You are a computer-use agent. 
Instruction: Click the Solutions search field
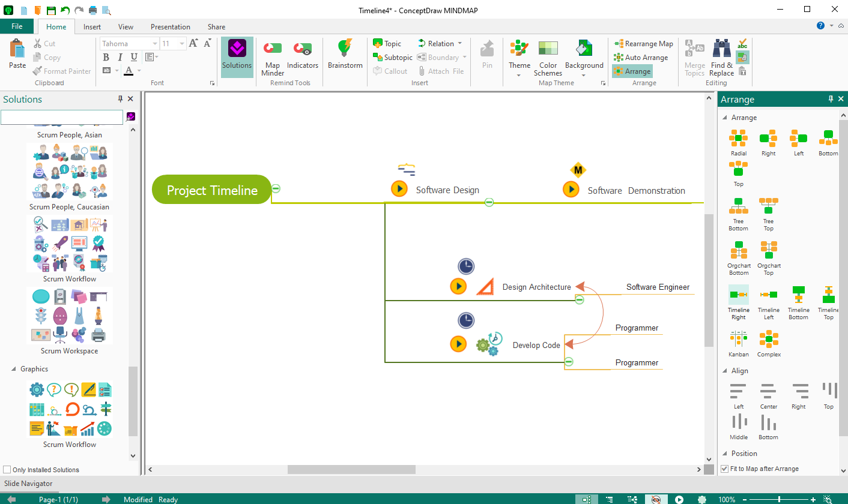coord(62,117)
